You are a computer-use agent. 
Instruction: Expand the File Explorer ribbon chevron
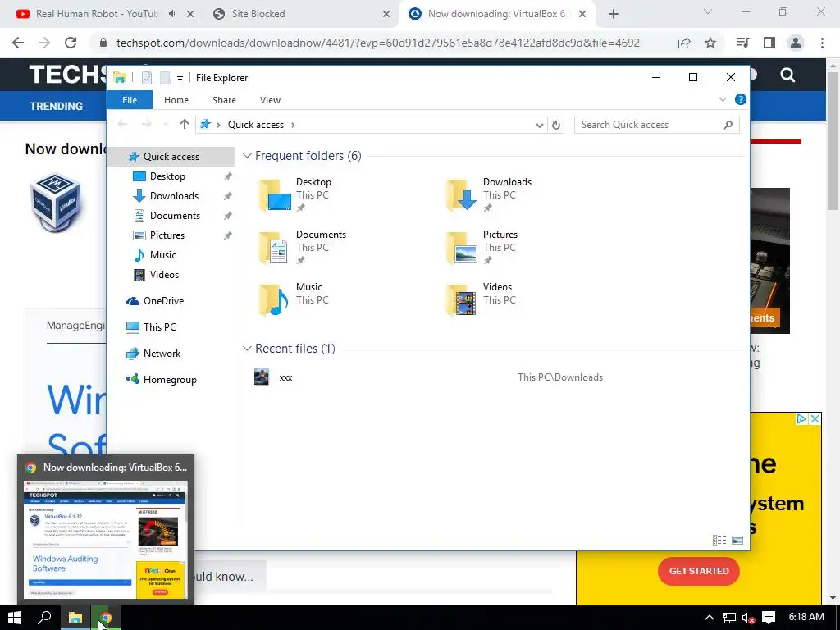tap(723, 99)
